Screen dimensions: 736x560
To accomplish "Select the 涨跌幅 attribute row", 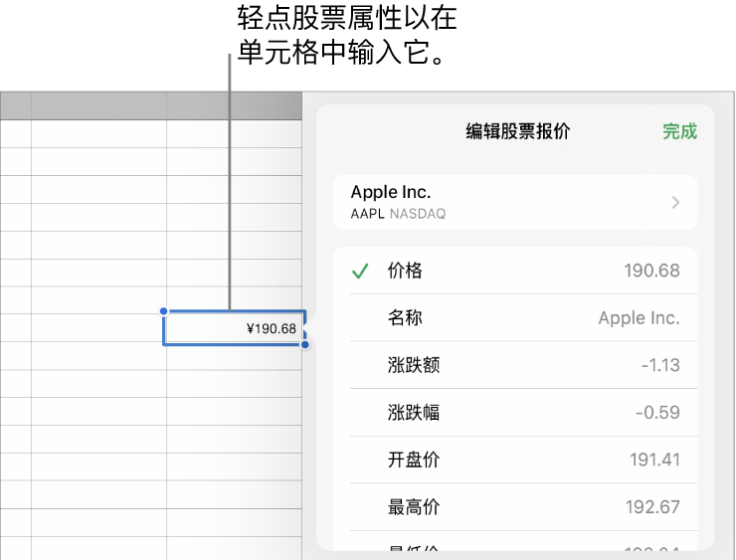I will point(515,413).
